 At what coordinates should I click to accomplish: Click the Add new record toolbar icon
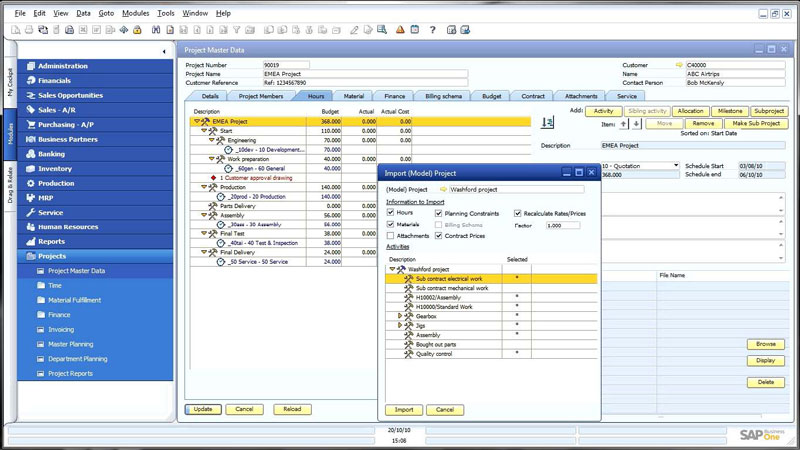tap(170, 30)
